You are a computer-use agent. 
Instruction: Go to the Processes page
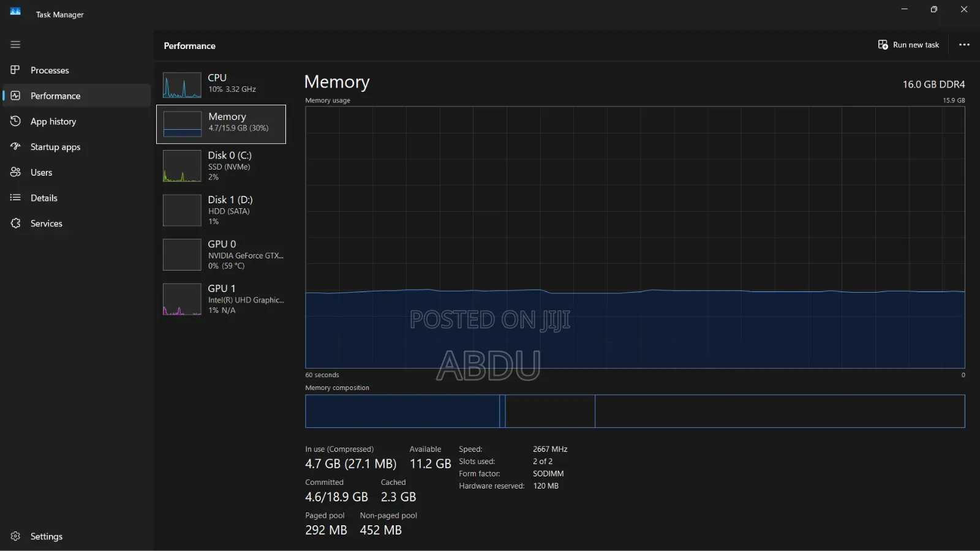pyautogui.click(x=77, y=70)
